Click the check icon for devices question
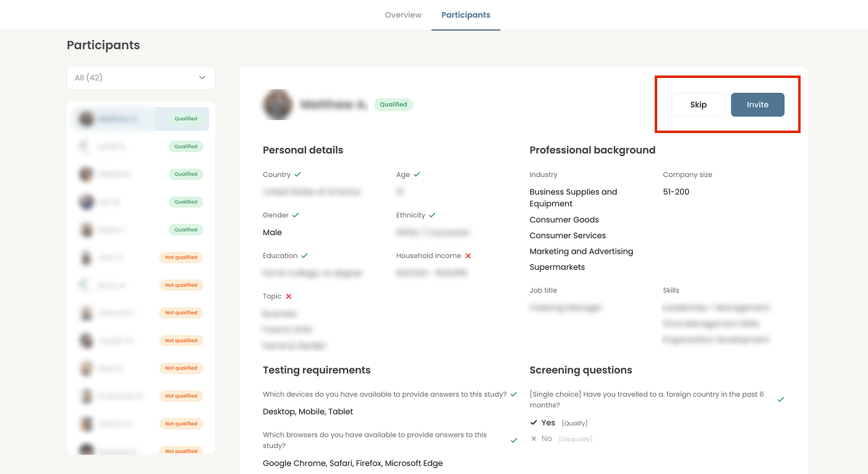868x474 pixels. [514, 394]
